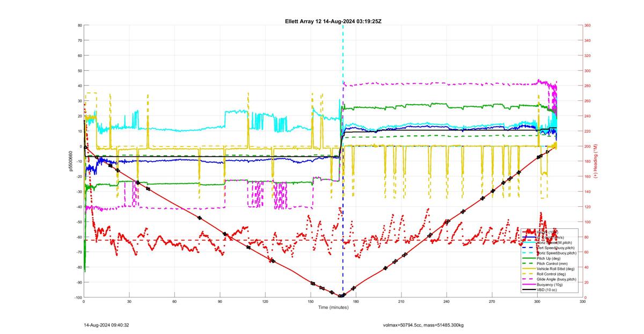Click x-axis tick label '330'
This screenshot has height=334, width=644.
coord(582,302)
